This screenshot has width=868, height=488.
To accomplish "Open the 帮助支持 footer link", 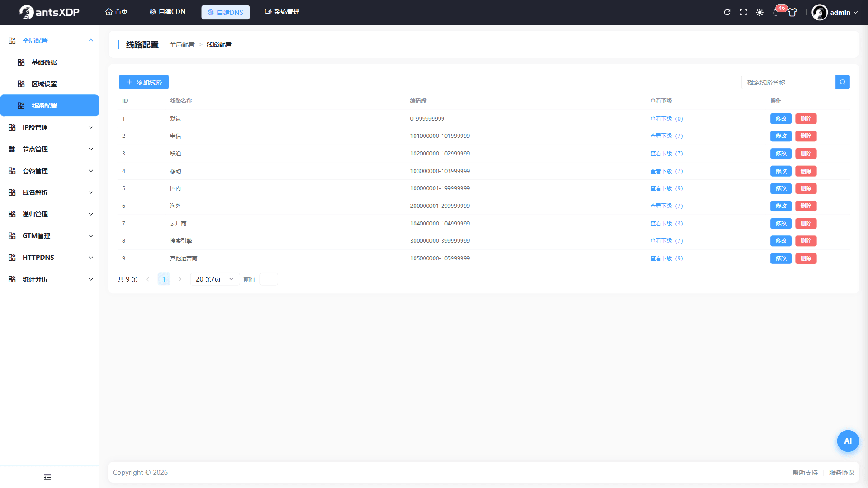I will click(805, 473).
